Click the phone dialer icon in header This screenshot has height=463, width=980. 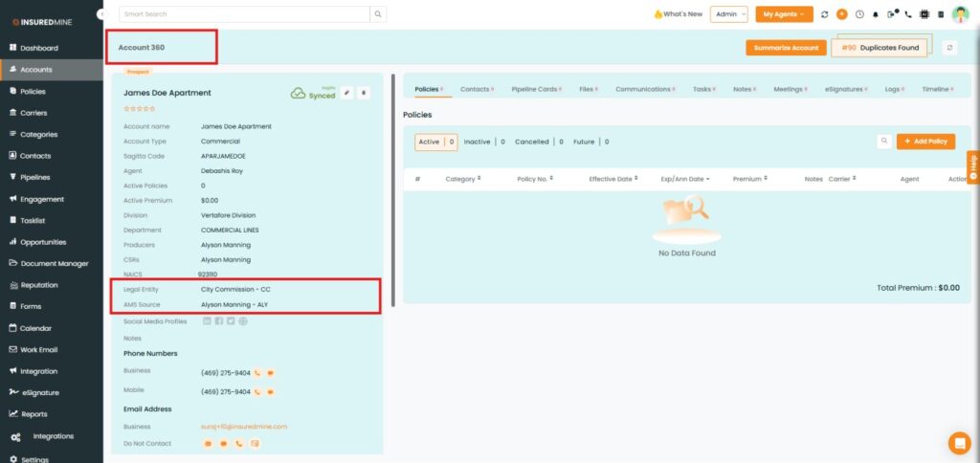point(908,14)
